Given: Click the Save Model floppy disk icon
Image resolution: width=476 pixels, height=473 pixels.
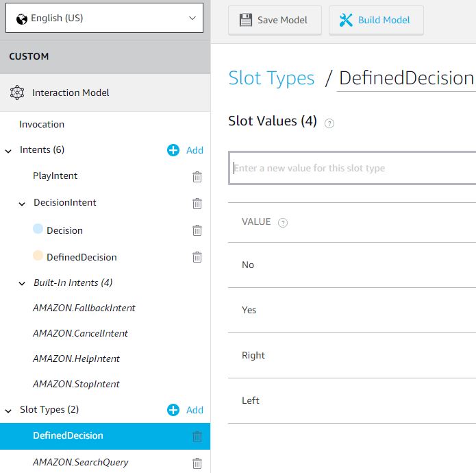Looking at the screenshot, I should pos(246,20).
